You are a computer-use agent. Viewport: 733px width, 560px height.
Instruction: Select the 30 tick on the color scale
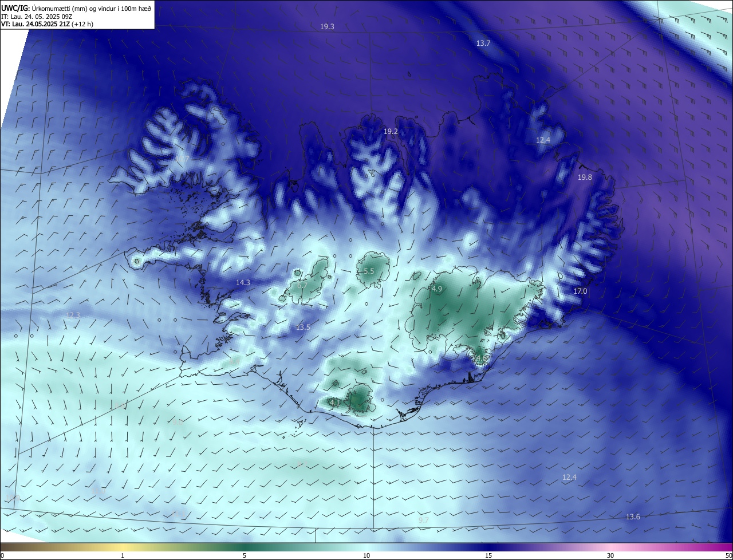[610, 555]
